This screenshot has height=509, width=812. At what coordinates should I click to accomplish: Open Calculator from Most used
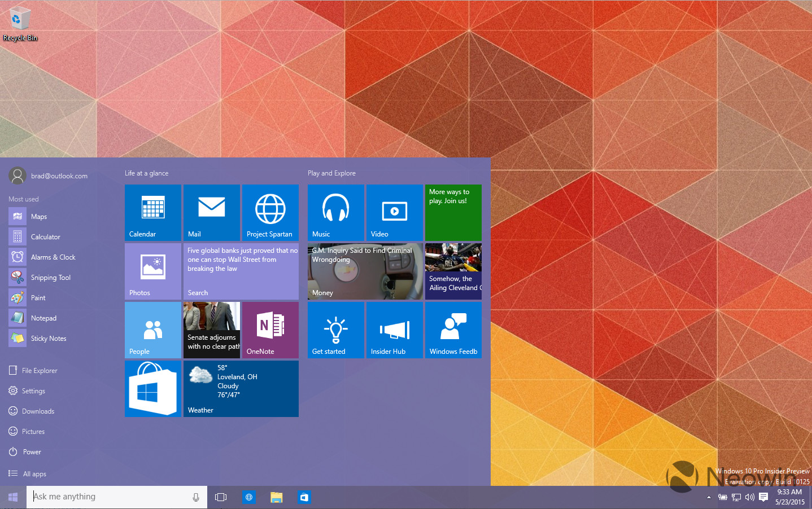click(x=45, y=236)
